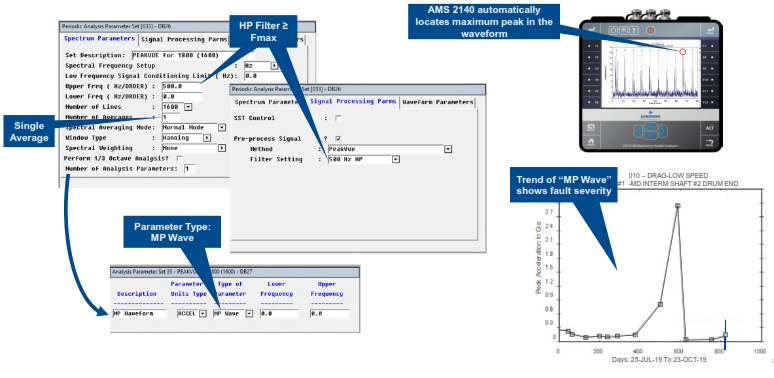The width and height of the screenshot is (774, 378).
Task: Check the Perform 1/3 Octave Analysis box
Action: [x=180, y=158]
